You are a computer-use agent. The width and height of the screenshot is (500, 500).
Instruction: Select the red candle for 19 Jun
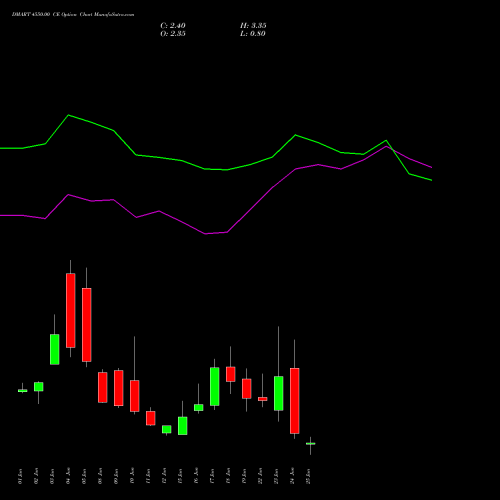tap(247, 389)
